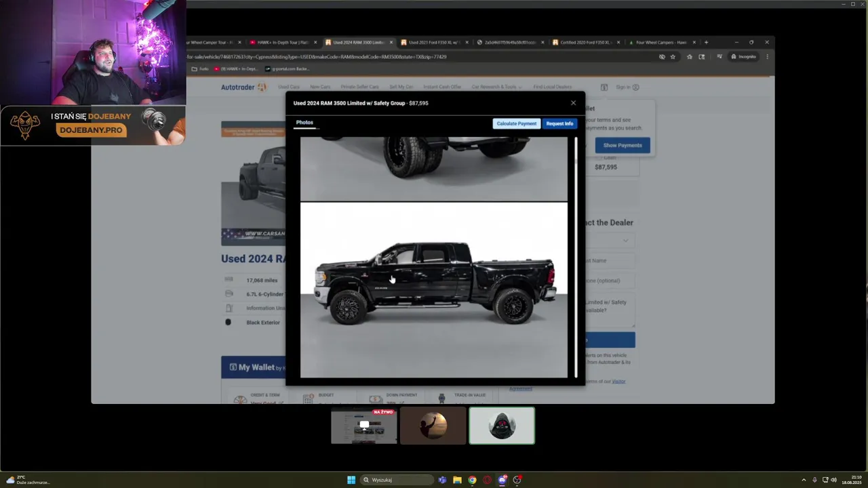Close the Used 2024 RAM 3500 browser tab

(391, 42)
